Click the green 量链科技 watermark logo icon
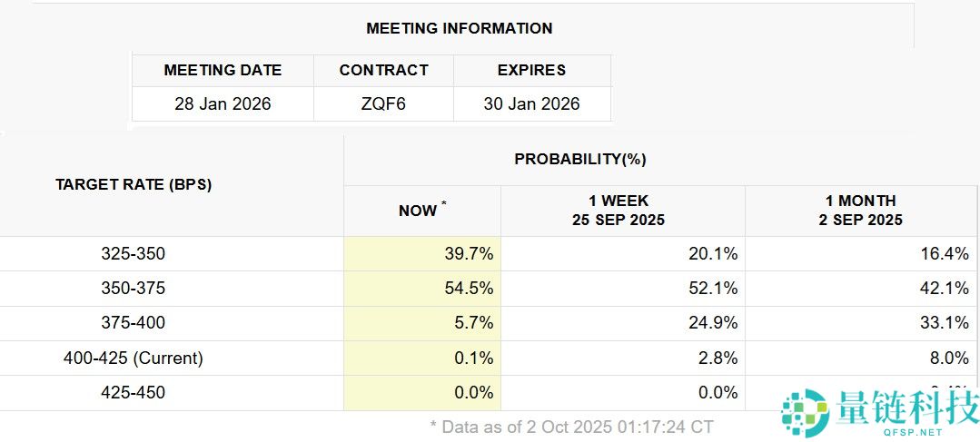The height and width of the screenshot is (442, 980). pos(805,415)
